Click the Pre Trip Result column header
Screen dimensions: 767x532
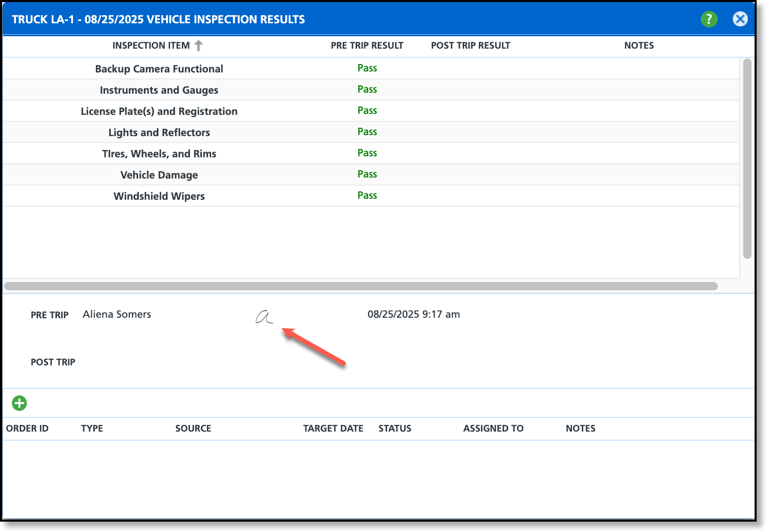click(367, 46)
